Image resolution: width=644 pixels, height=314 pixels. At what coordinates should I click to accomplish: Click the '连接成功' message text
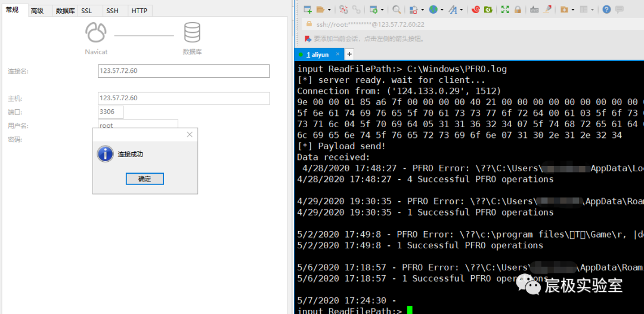(x=130, y=155)
